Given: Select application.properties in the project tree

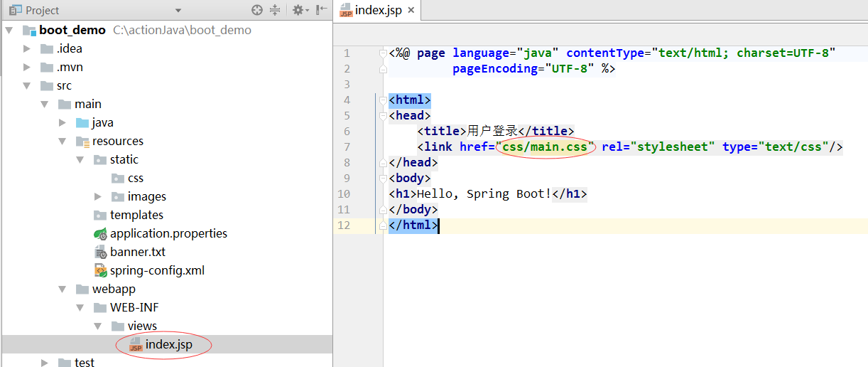Looking at the screenshot, I should (168, 233).
